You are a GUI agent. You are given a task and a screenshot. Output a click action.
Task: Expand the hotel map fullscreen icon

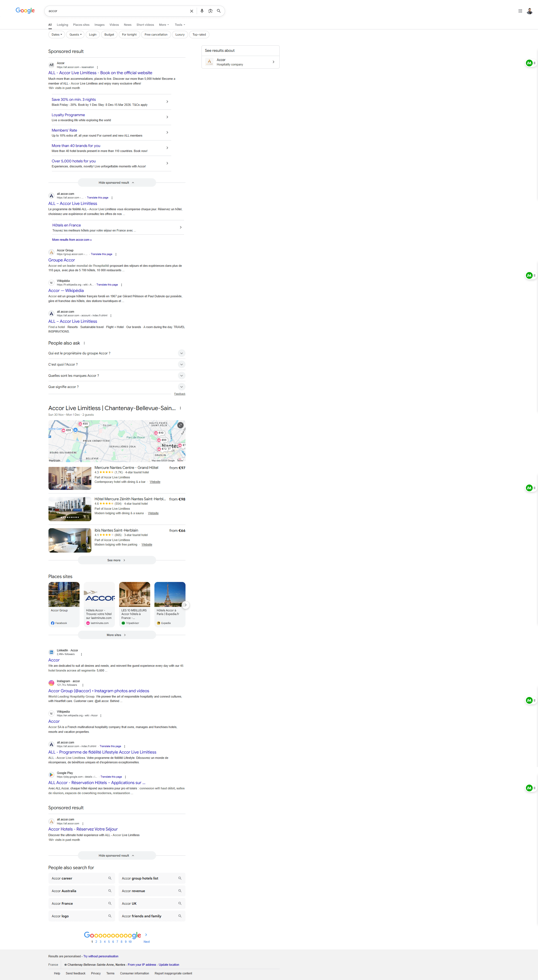[x=180, y=425]
